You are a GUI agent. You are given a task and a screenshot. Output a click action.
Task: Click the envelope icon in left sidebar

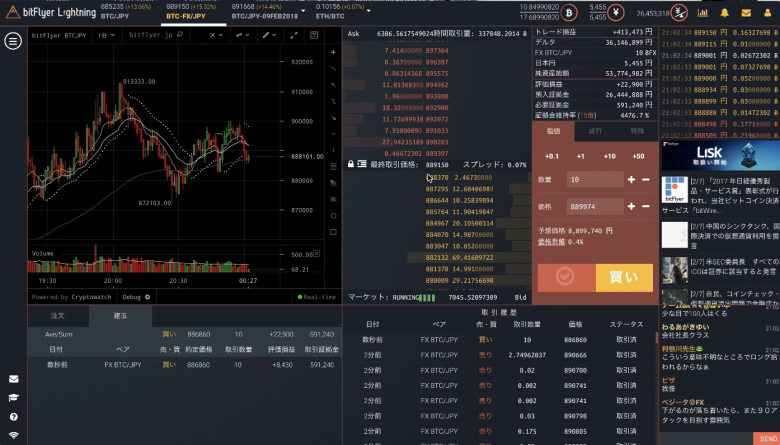pos(13,379)
